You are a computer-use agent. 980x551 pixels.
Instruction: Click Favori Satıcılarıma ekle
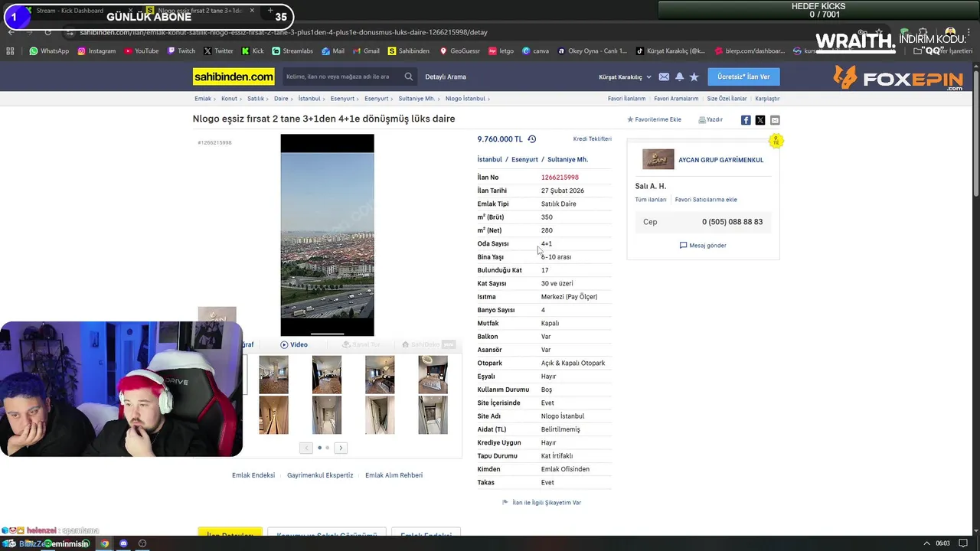pyautogui.click(x=706, y=200)
